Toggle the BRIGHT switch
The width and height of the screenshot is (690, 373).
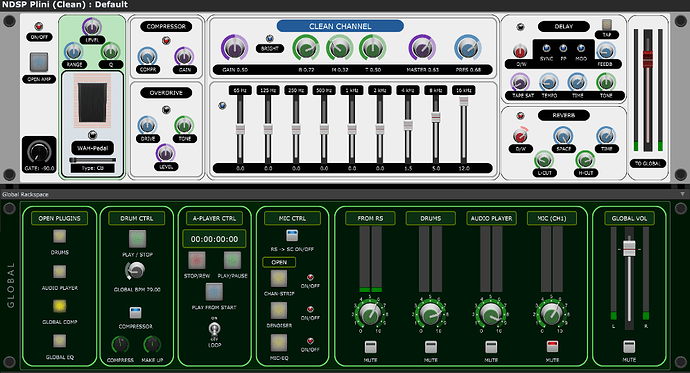coord(270,39)
